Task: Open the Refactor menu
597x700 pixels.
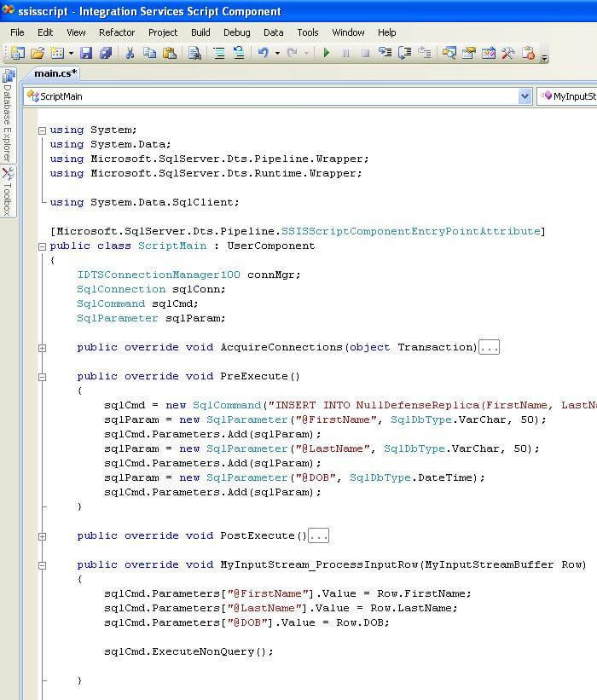Action: (117, 32)
